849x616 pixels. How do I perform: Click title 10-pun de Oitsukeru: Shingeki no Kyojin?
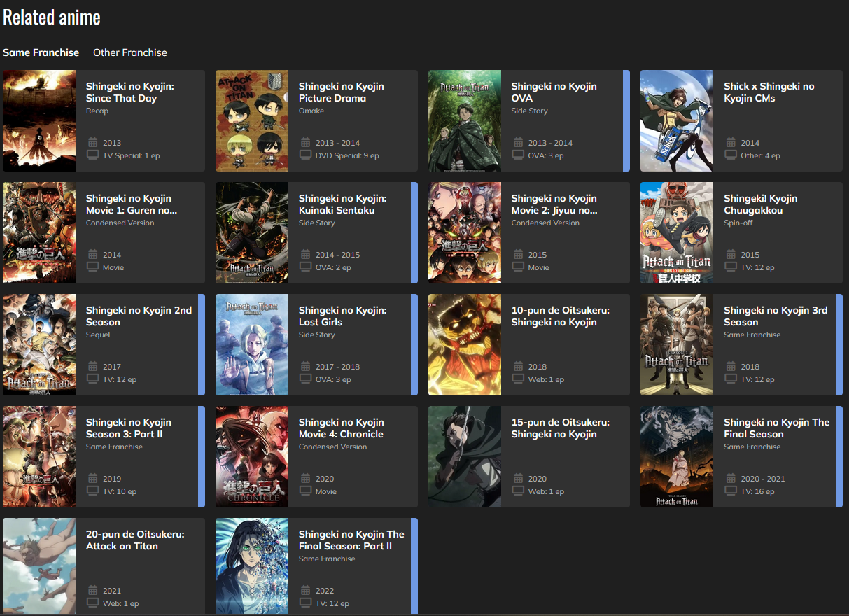point(560,316)
